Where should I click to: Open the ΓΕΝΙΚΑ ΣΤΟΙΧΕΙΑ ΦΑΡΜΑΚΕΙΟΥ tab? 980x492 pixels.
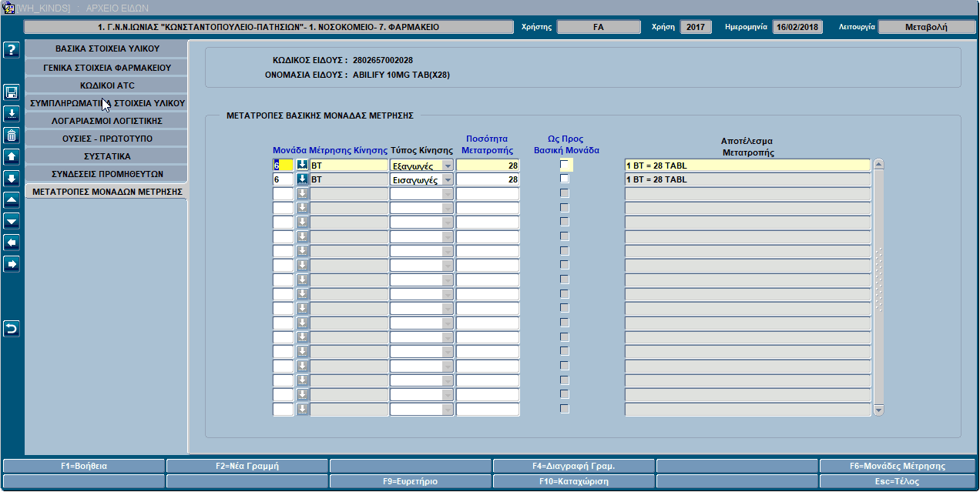[x=106, y=67]
